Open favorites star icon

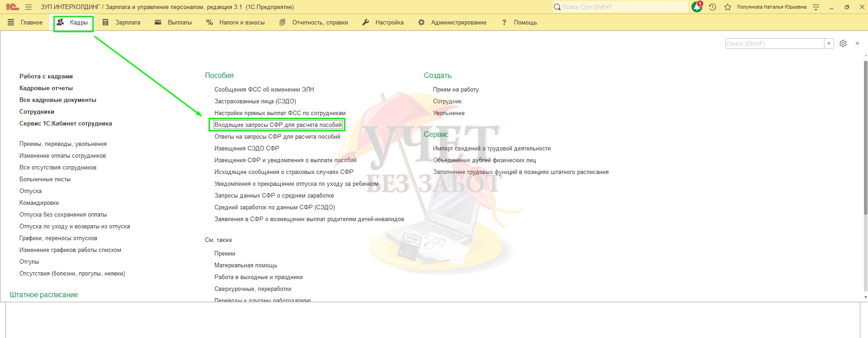click(728, 7)
